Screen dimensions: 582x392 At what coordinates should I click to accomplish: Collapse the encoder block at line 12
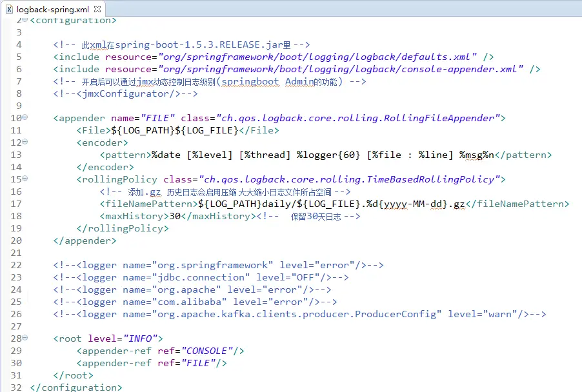[x=25, y=142]
